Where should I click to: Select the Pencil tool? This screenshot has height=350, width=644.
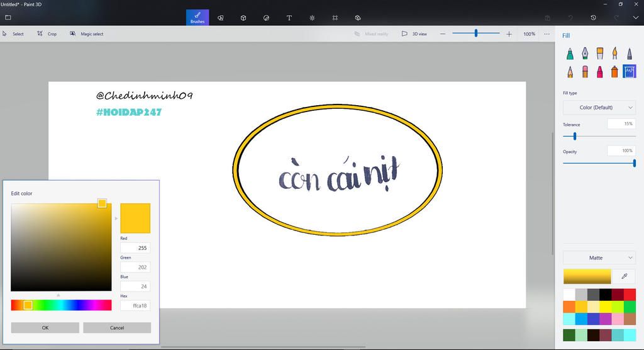tap(570, 72)
